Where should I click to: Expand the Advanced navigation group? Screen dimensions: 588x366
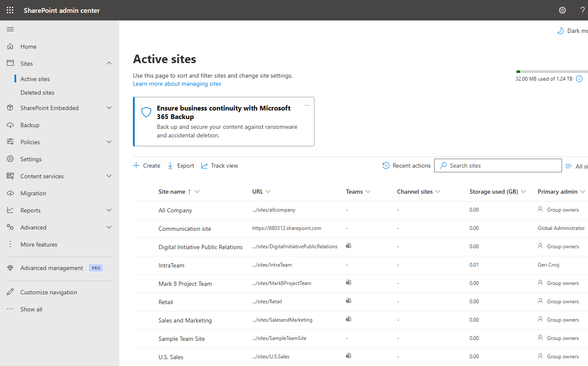pyautogui.click(x=109, y=227)
